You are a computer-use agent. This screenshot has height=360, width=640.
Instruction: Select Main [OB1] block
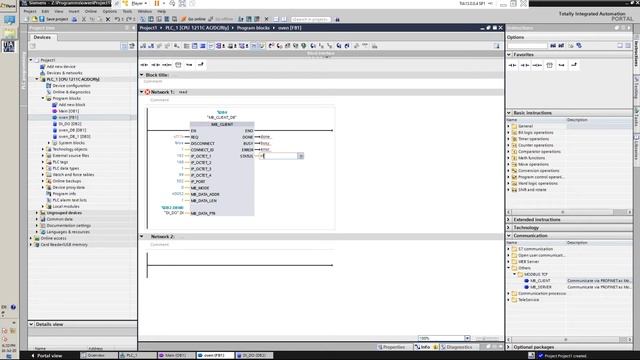[69, 111]
